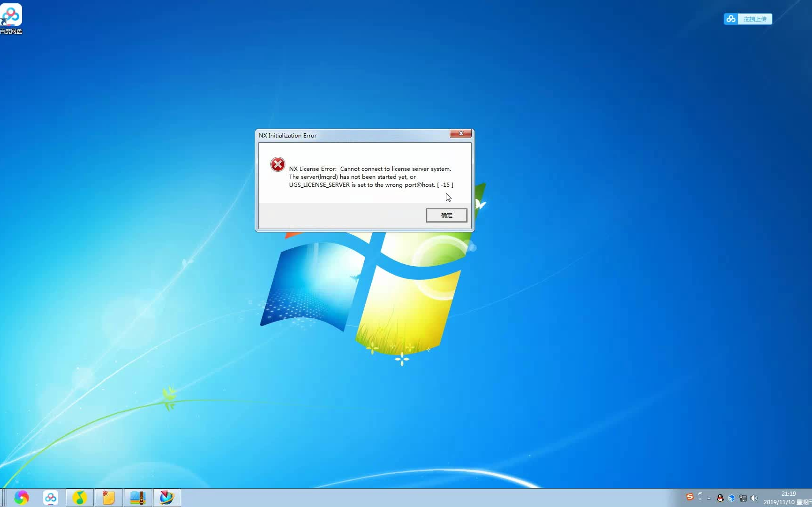The width and height of the screenshot is (812, 507).
Task: Open the archive compression tool on the taskbar
Action: point(138,498)
